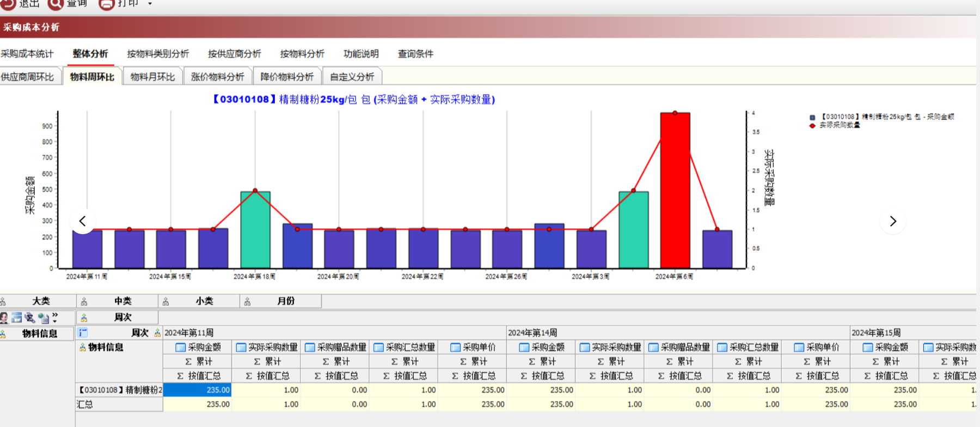Click the 查询 magnifier search icon
Screen dimensions: 980x427
[x=55, y=4]
